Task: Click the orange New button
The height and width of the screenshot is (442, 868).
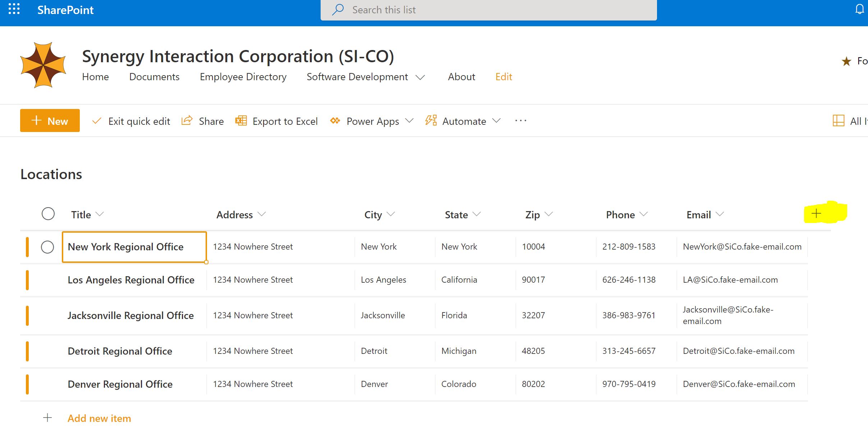Action: (x=50, y=120)
